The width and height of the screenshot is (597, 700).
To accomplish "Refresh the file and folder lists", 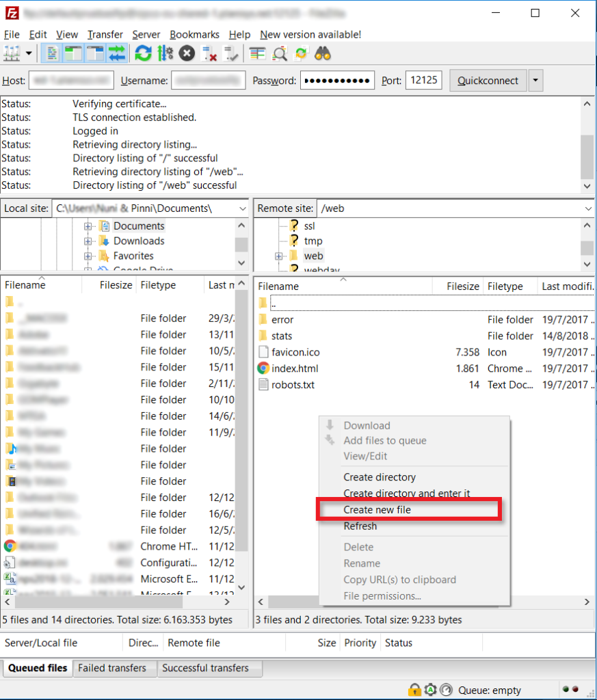I will click(x=143, y=53).
